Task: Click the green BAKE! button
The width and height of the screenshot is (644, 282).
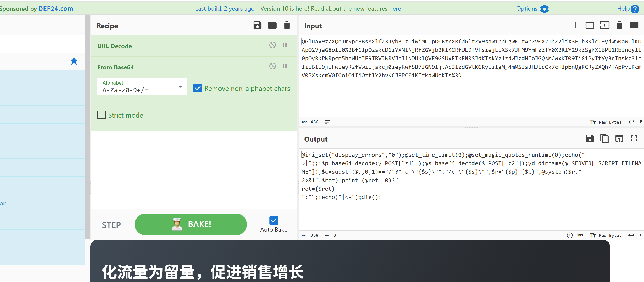Action: [190, 224]
